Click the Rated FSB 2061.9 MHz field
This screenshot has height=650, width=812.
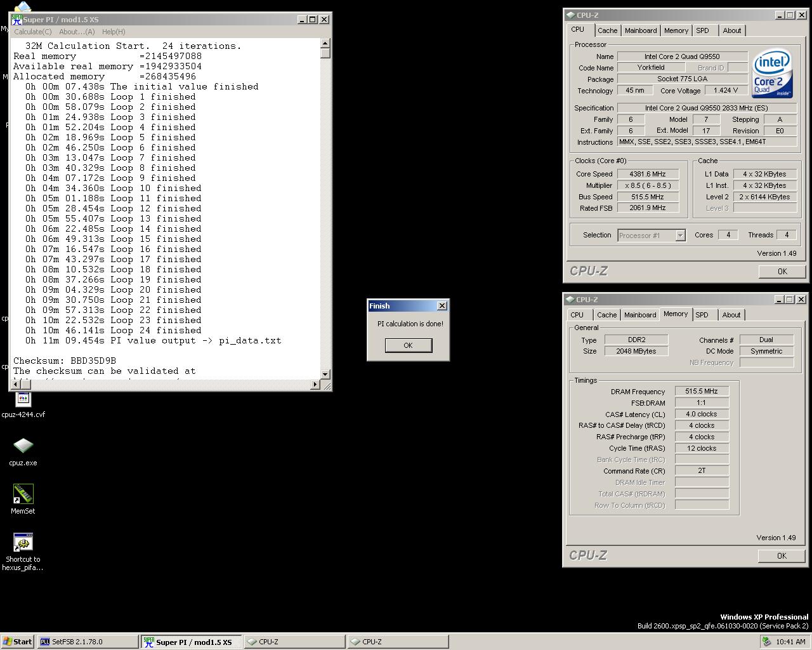point(648,208)
